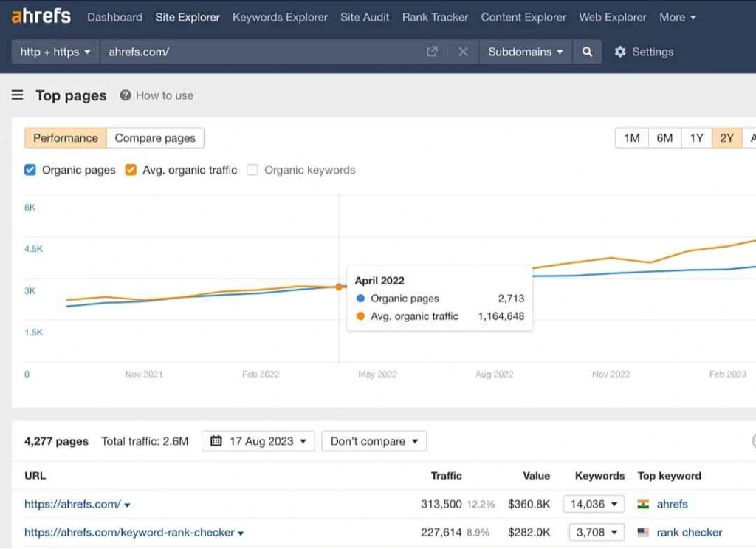This screenshot has height=549, width=756.
Task: Toggle the hamburger sidebar menu
Action: click(x=18, y=95)
